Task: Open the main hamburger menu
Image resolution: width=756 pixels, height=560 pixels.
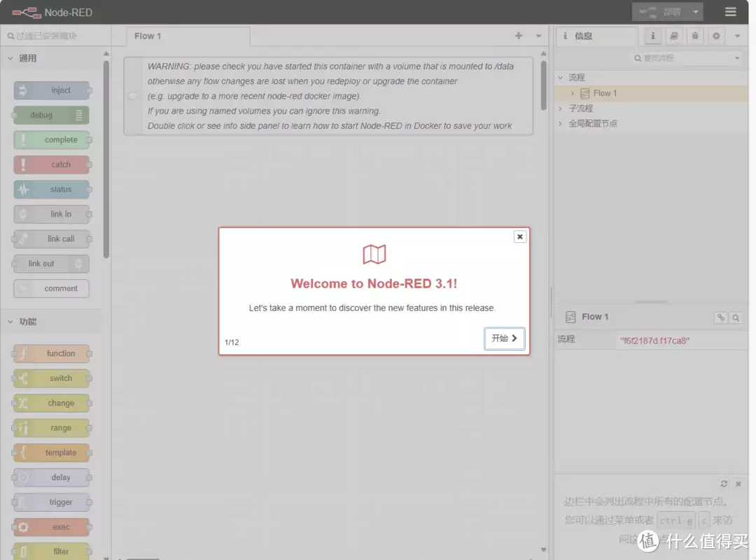Action: pos(730,12)
